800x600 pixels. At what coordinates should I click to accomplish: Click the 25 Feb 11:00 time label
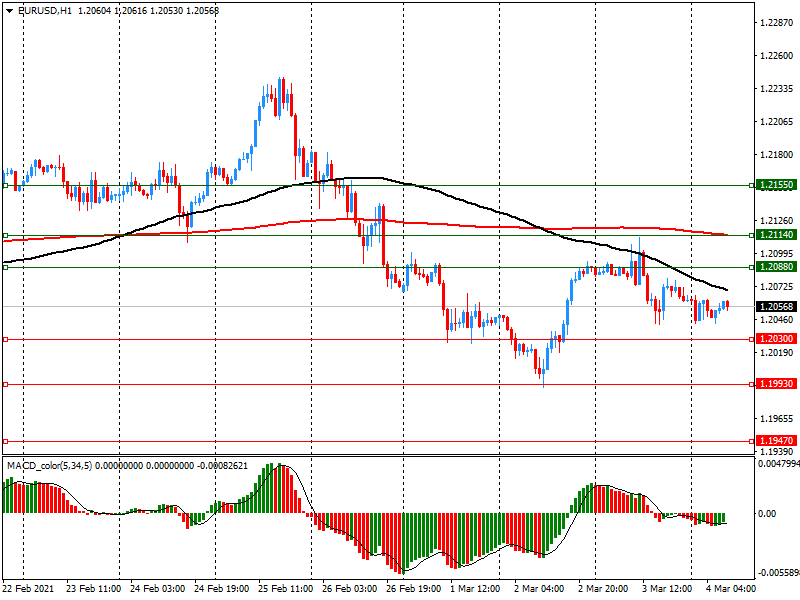(x=287, y=590)
